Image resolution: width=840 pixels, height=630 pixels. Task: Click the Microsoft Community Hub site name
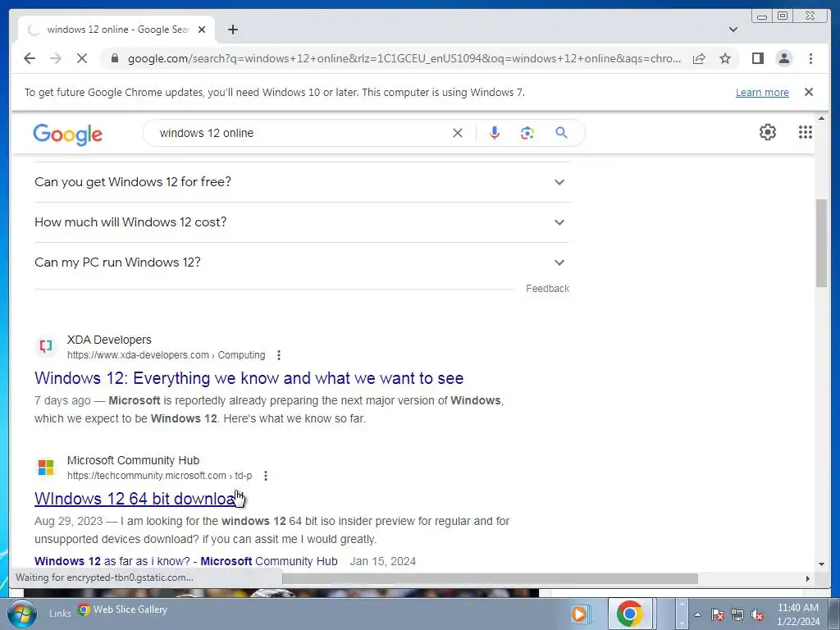pyautogui.click(x=134, y=460)
